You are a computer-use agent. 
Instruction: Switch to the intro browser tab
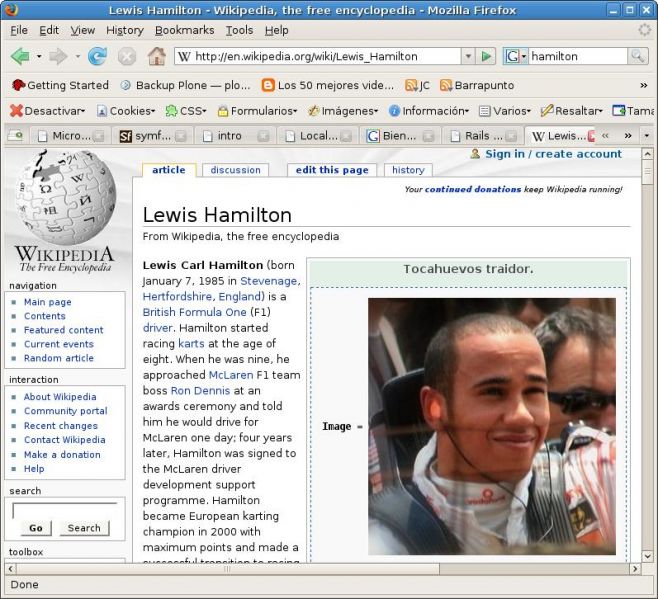click(235, 136)
